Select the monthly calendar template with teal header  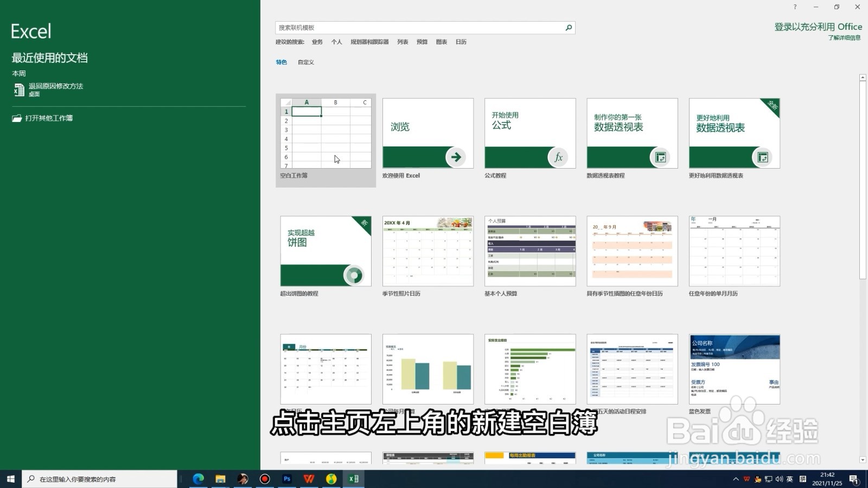click(325, 369)
